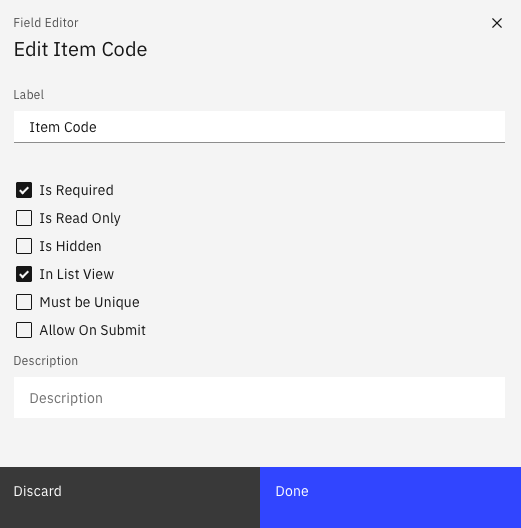
Task: Click the 'In List View' label text
Action: tap(77, 274)
